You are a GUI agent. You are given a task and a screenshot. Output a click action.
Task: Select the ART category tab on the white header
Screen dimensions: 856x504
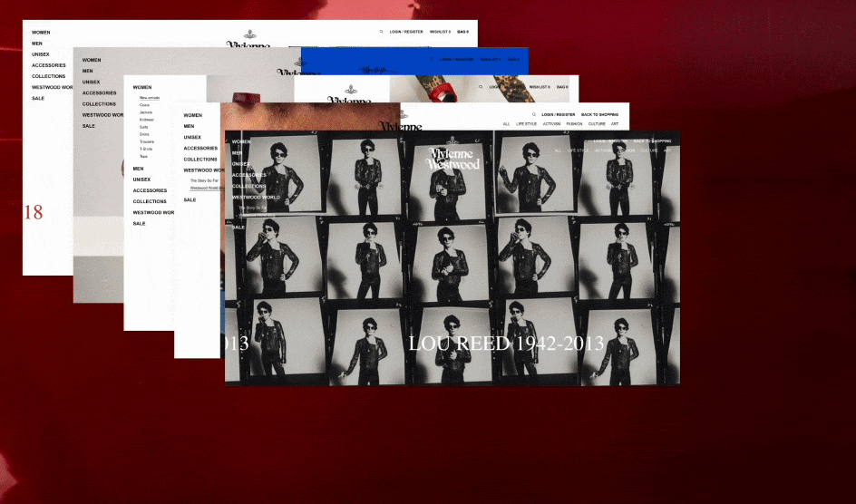pos(614,124)
